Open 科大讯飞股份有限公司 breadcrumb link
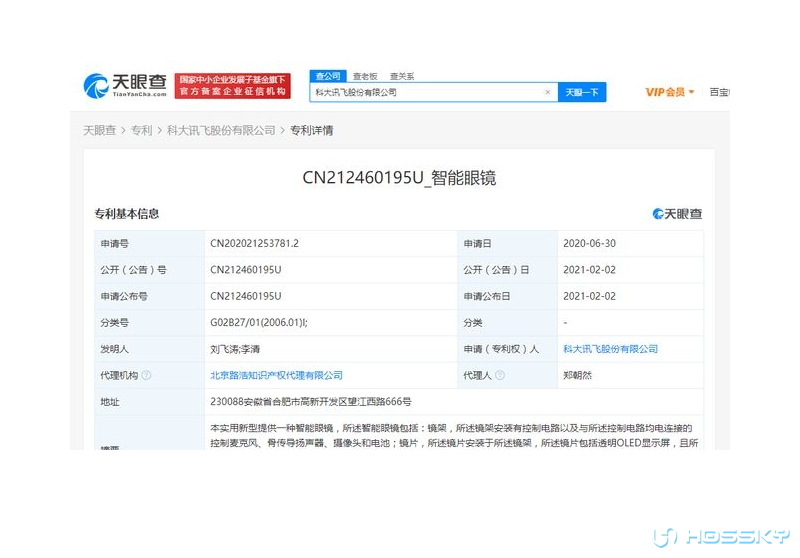The image size is (800, 558). [221, 131]
